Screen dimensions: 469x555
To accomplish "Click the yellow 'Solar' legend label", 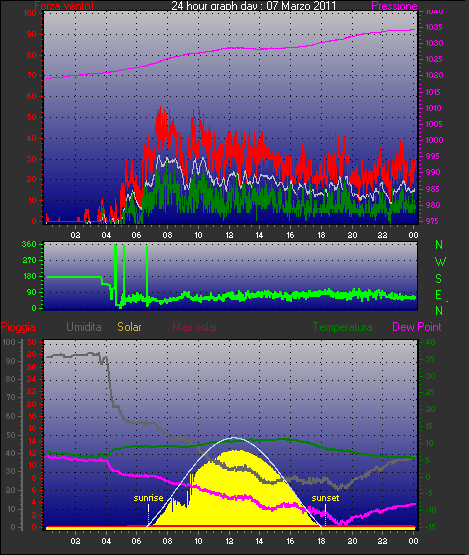I will [129, 327].
